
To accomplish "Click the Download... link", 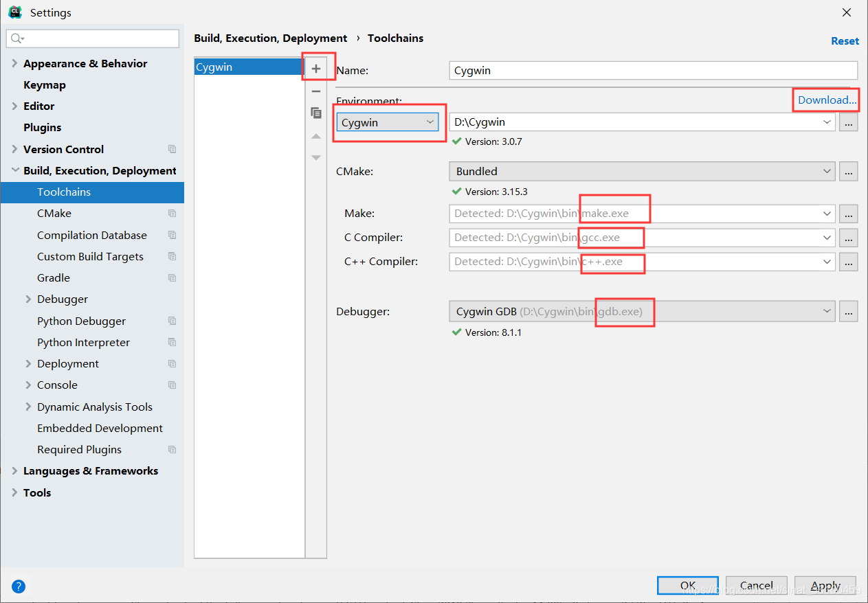I will click(x=827, y=100).
